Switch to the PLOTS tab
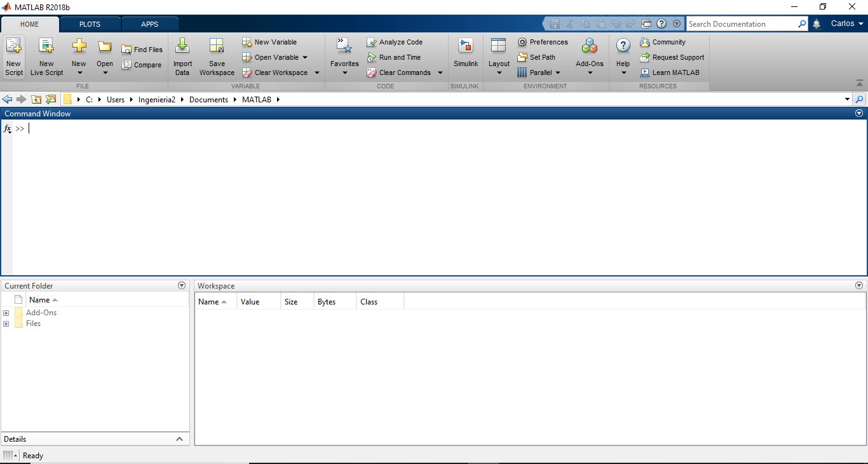Image resolution: width=868 pixels, height=464 pixels. click(90, 24)
